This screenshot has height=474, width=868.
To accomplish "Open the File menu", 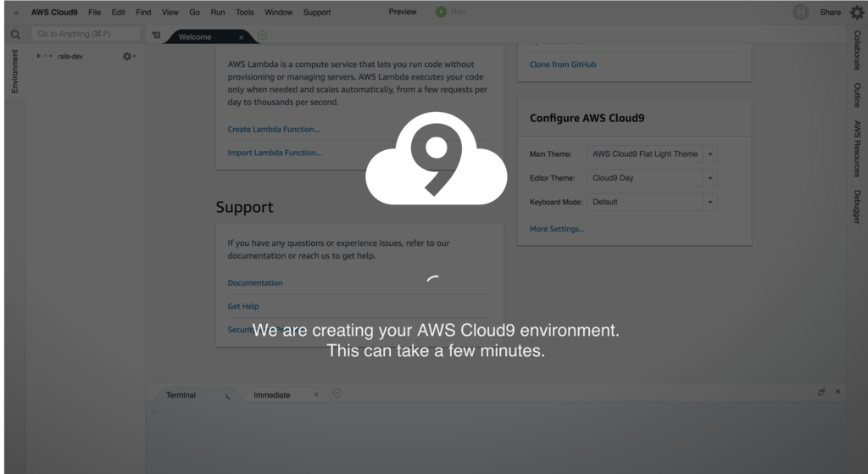I will (x=95, y=12).
